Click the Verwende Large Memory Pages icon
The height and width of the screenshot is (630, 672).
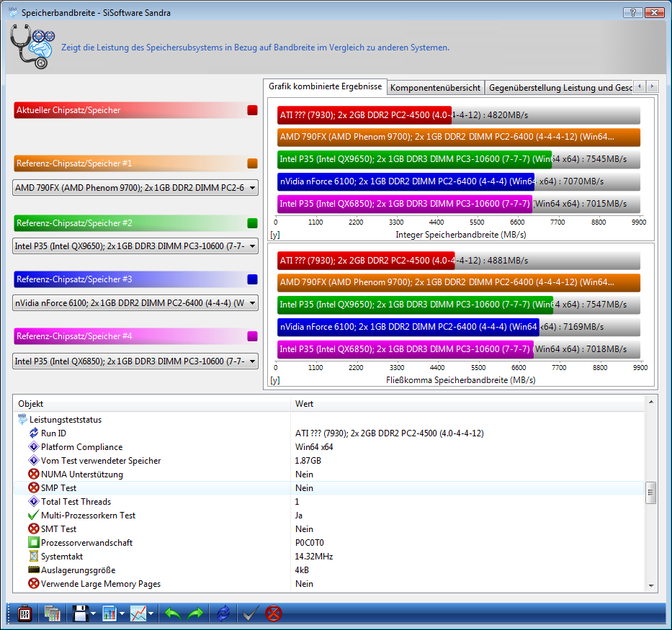coord(33,584)
